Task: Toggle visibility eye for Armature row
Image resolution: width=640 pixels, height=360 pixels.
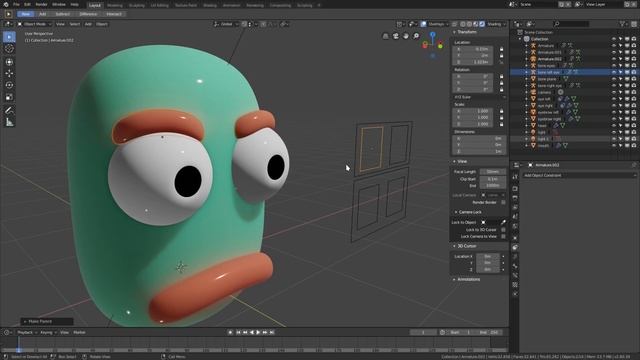Action: pyautogui.click(x=614, y=46)
